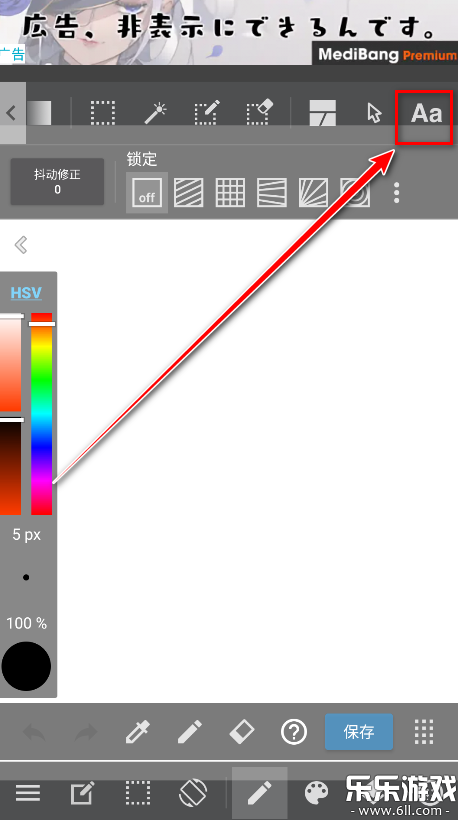Select the arrow operation tool
Screen dimensions: 458x820
[374, 113]
